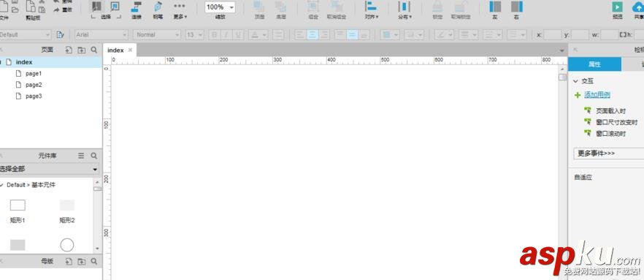The height and width of the screenshot is (280, 644).
Task: Search widgets in 元件库 panel
Action: click(x=94, y=156)
